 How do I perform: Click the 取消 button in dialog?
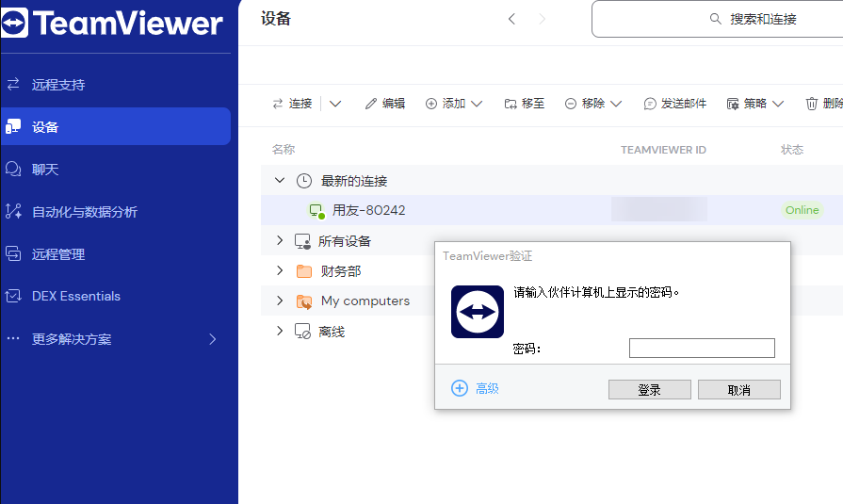[x=738, y=389]
